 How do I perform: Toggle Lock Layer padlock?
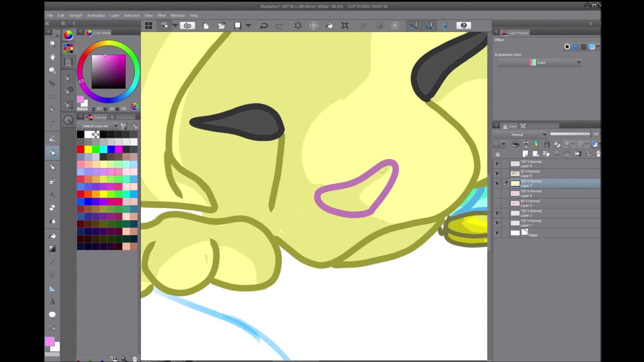click(x=547, y=144)
